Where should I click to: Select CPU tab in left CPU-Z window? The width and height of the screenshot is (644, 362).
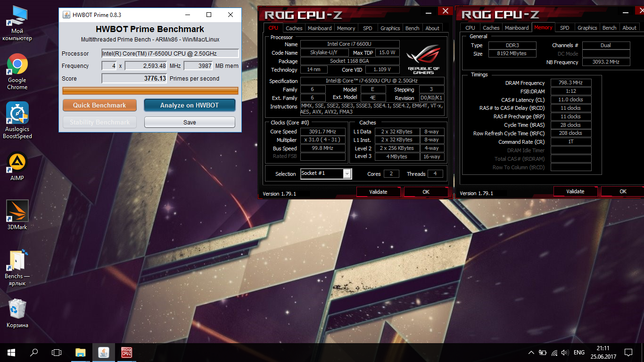pyautogui.click(x=273, y=28)
